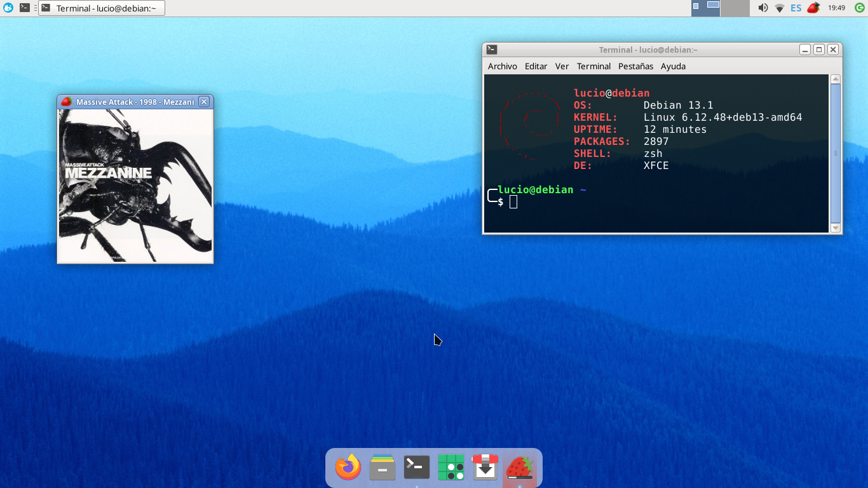Click the 'UPTIME:' label in the terminal
This screenshot has width=868, height=488.
pyautogui.click(x=596, y=129)
